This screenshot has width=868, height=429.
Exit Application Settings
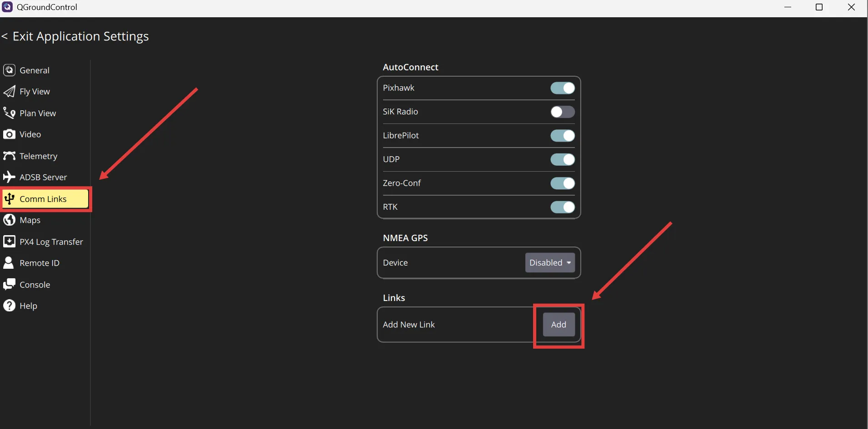coord(75,36)
